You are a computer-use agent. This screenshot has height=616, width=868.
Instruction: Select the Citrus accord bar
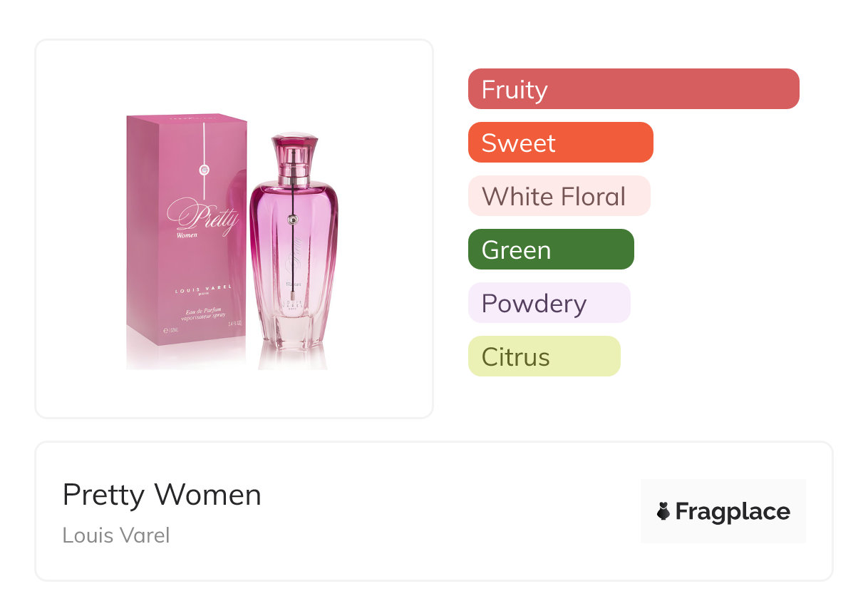click(544, 356)
